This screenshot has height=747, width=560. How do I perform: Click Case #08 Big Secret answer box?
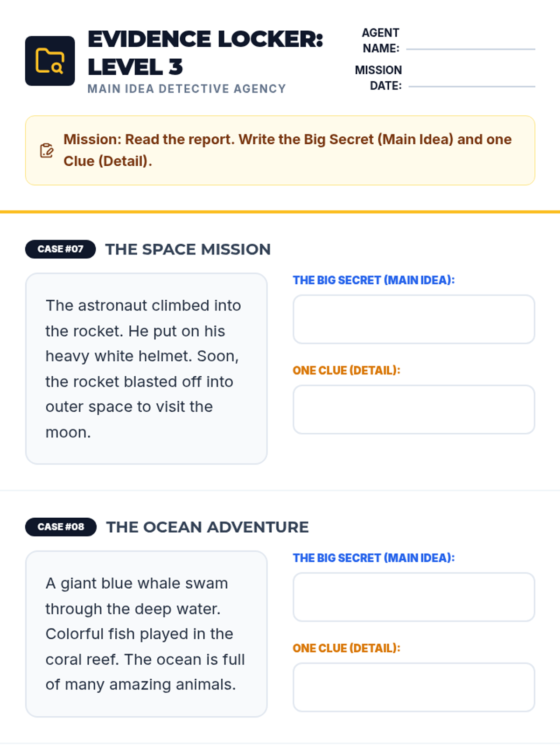(413, 597)
